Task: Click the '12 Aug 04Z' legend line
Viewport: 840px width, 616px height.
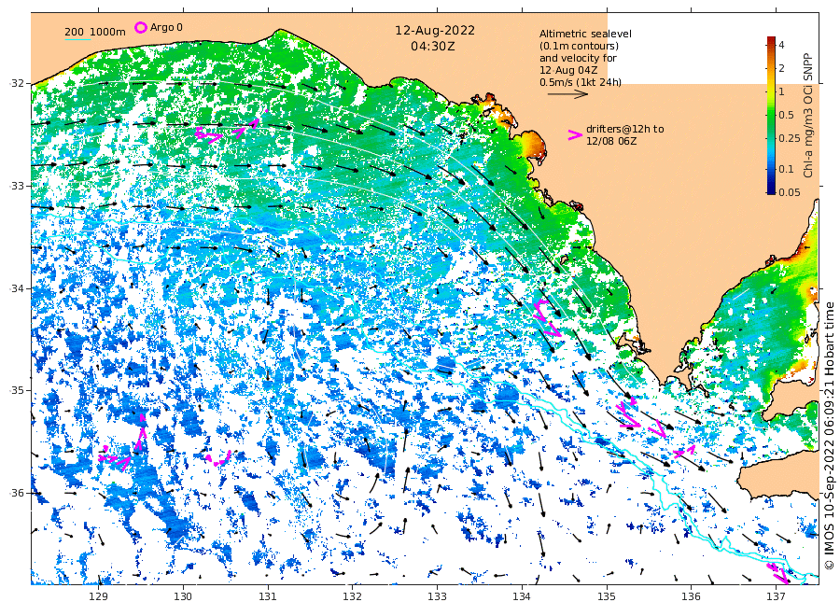Action: pyautogui.click(x=568, y=70)
